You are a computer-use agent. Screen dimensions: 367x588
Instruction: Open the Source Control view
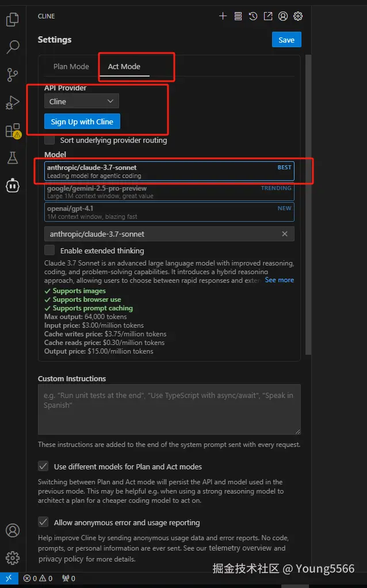point(13,75)
